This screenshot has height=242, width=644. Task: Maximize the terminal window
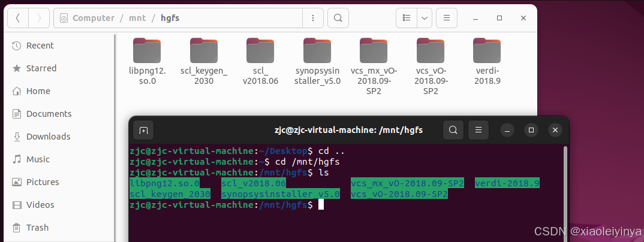pyautogui.click(x=531, y=131)
